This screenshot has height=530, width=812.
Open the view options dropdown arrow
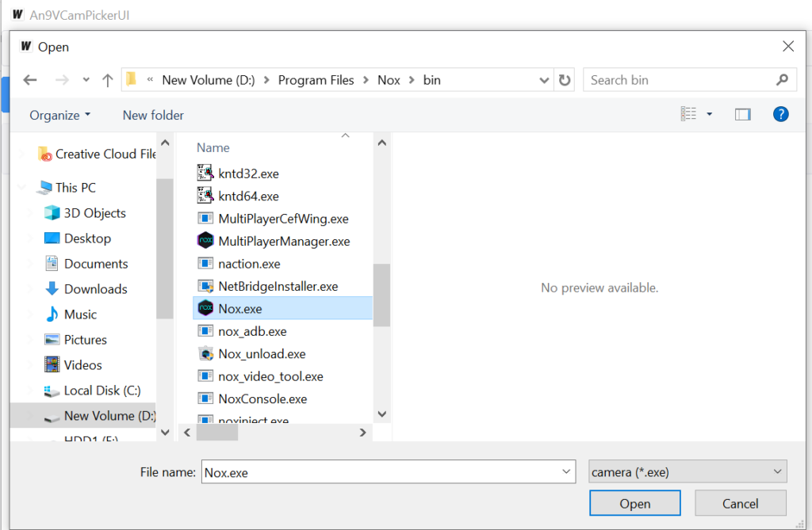[x=710, y=115]
